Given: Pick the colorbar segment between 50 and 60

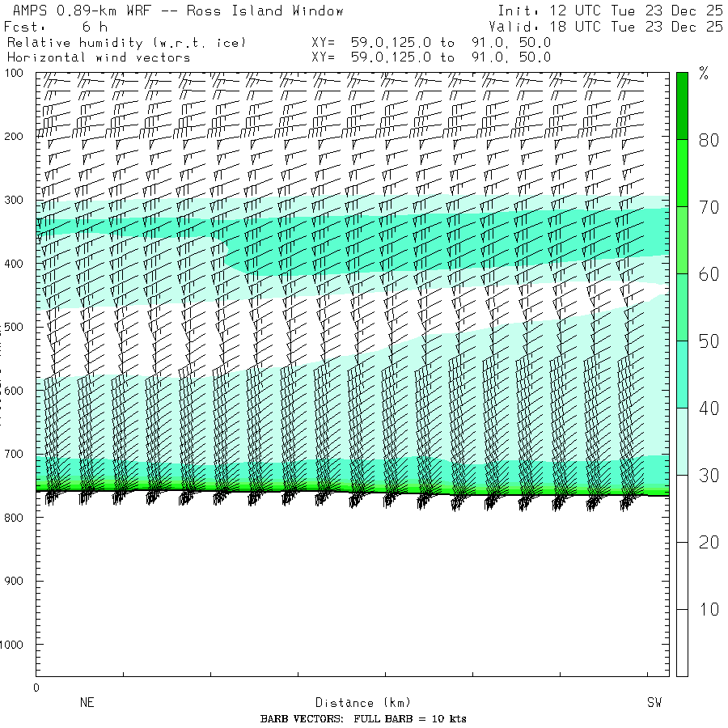Looking at the screenshot, I should 682,307.
